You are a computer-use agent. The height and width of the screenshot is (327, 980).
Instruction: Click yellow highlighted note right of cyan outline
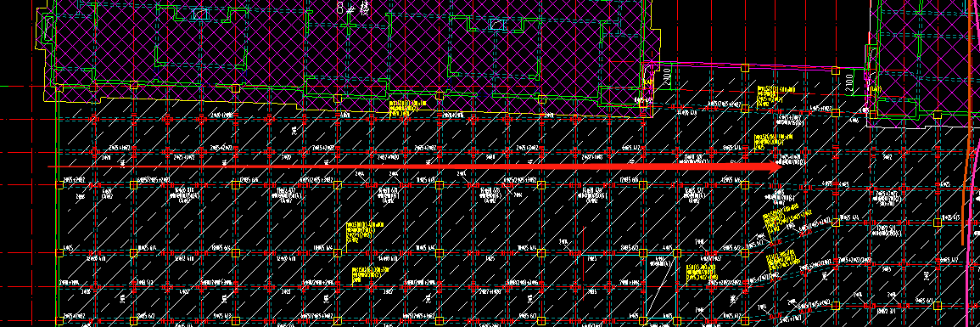[701, 273]
